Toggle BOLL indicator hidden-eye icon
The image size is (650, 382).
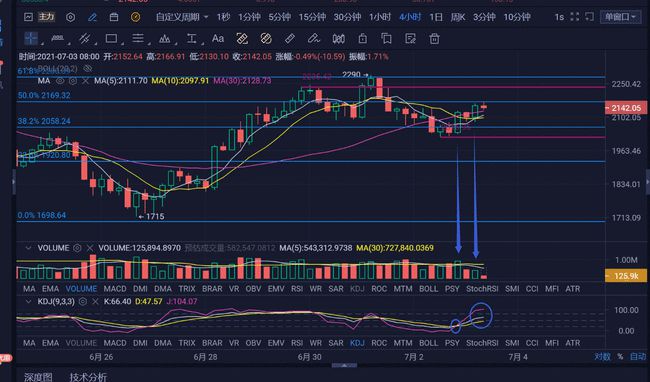pyautogui.click(x=87, y=68)
